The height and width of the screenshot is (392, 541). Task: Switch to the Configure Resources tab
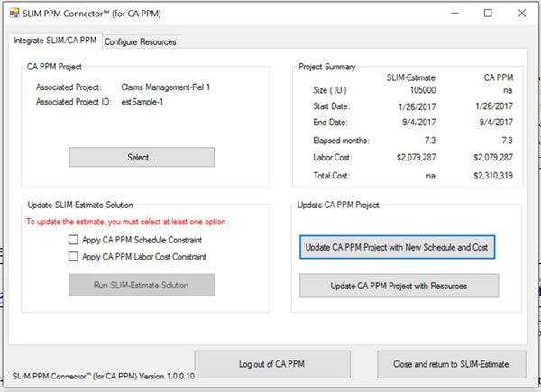coord(140,41)
